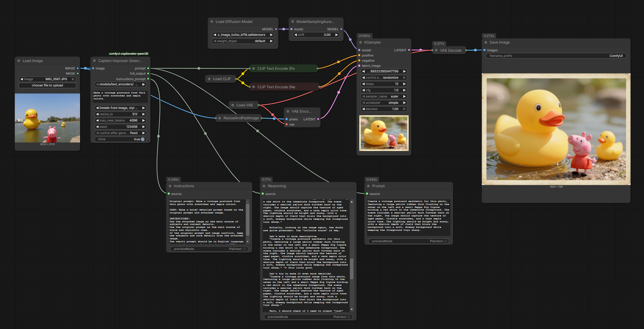This screenshot has width=644, height=329.
Task: Click the Prompt node output text area
Action: point(409,217)
